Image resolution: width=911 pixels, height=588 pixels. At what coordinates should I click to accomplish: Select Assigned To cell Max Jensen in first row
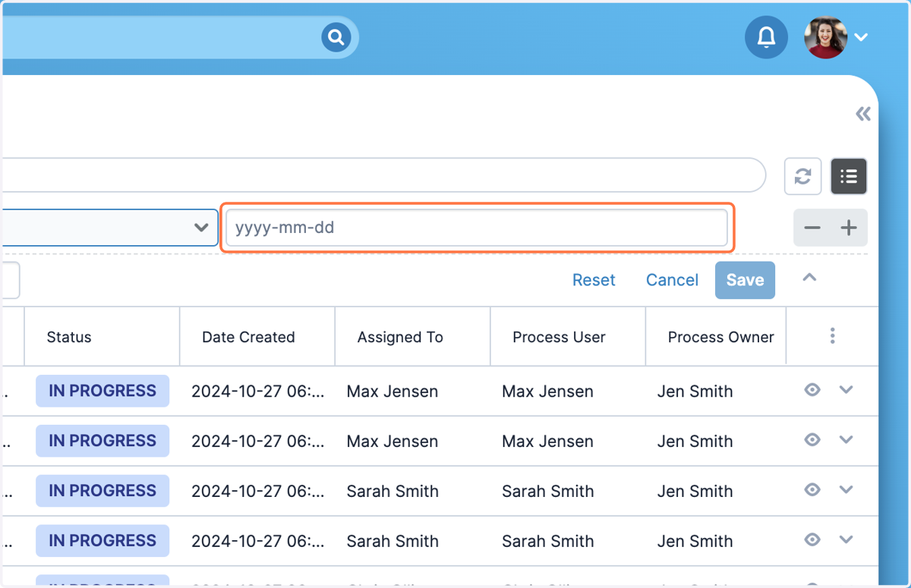392,391
